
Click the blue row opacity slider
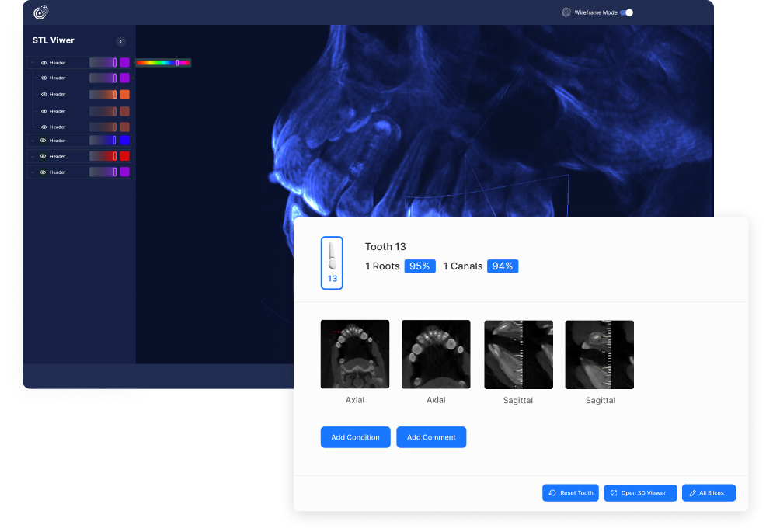coord(103,141)
